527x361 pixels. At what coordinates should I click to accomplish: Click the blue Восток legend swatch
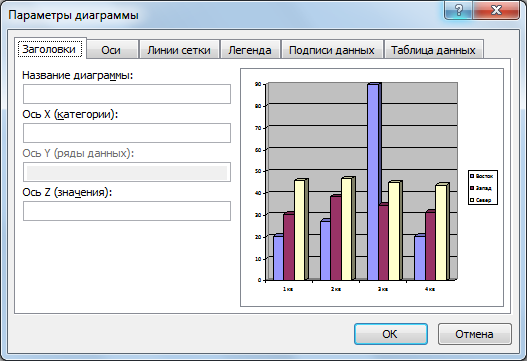click(472, 176)
